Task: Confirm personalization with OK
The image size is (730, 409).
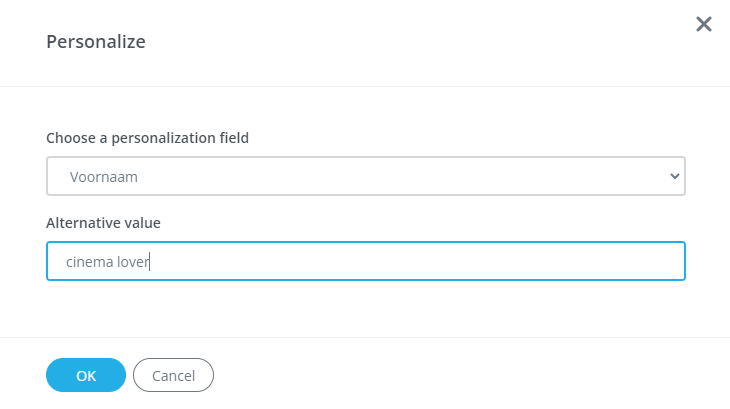Action: [86, 375]
